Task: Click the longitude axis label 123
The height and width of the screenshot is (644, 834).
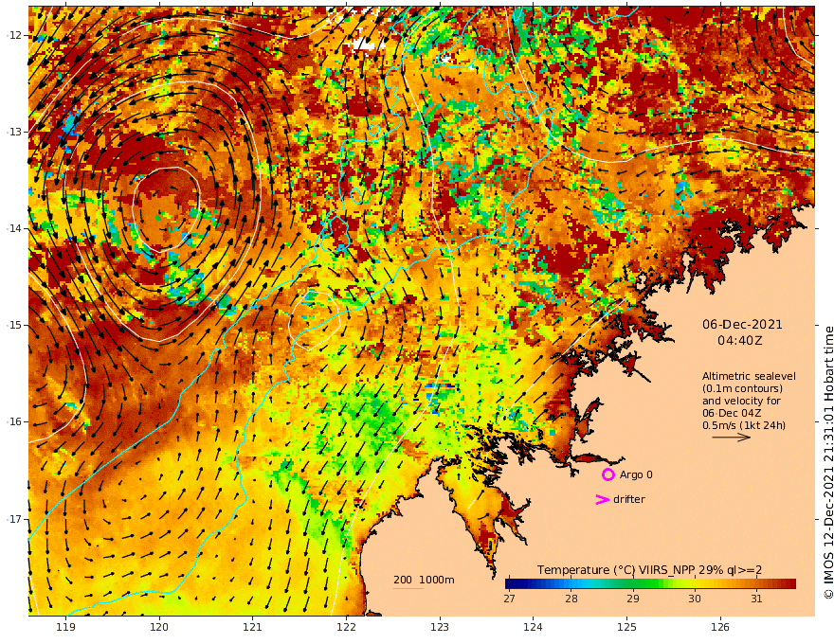Action: (440, 628)
